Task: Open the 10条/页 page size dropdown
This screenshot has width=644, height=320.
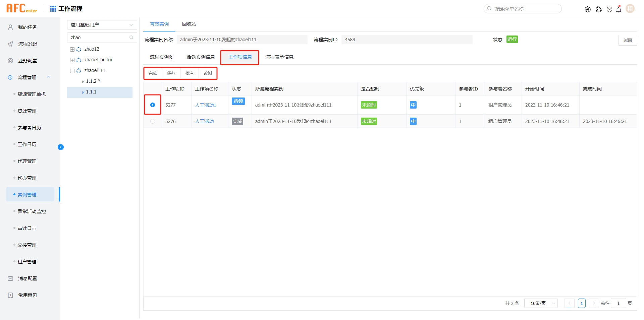Action: coord(541,303)
